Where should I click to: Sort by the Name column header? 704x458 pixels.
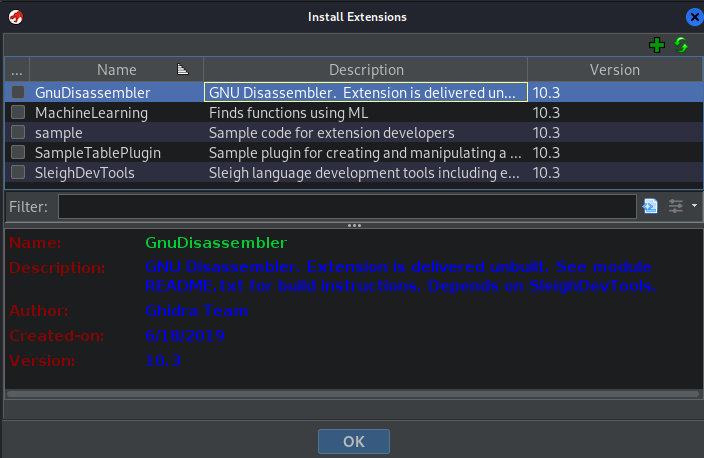coord(117,70)
